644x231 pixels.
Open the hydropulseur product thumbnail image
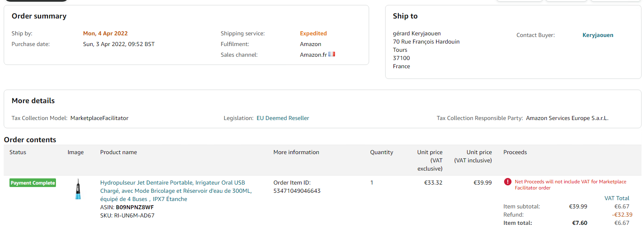pyautogui.click(x=78, y=189)
